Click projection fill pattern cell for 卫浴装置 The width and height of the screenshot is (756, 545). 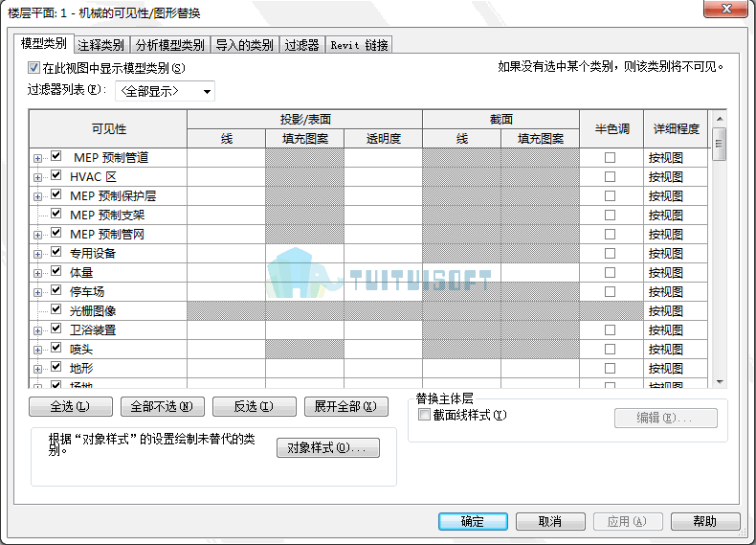click(304, 330)
